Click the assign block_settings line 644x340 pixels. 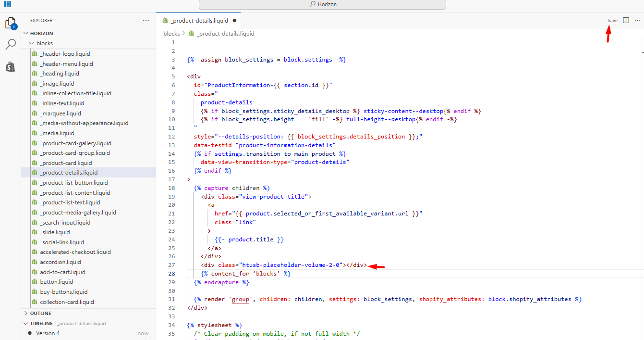pos(267,60)
